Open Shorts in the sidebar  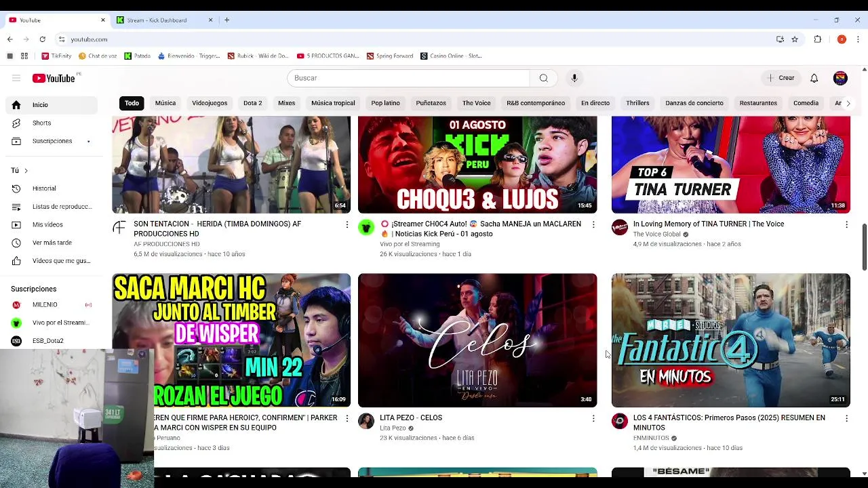click(52, 123)
